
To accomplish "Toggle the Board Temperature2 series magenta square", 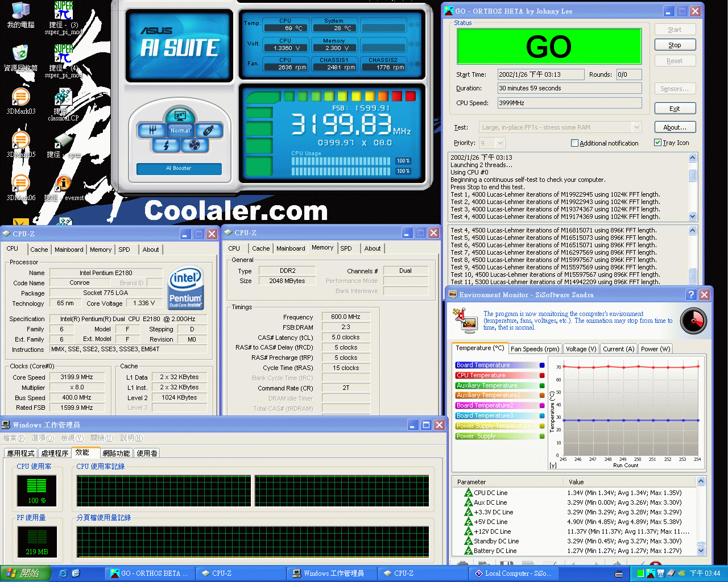I will click(x=542, y=406).
